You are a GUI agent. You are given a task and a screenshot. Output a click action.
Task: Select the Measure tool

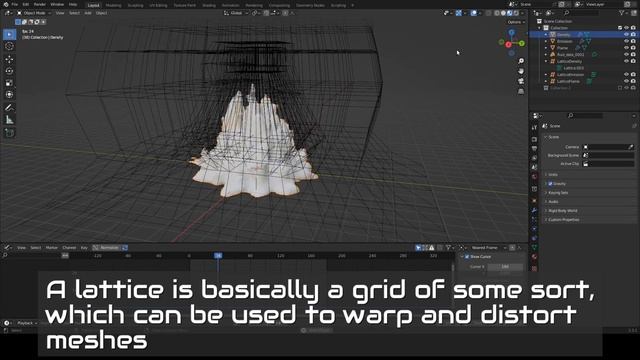[x=9, y=120]
